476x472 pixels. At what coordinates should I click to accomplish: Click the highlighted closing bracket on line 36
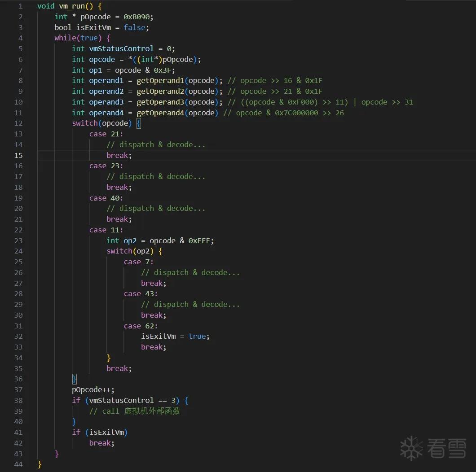(x=75, y=379)
